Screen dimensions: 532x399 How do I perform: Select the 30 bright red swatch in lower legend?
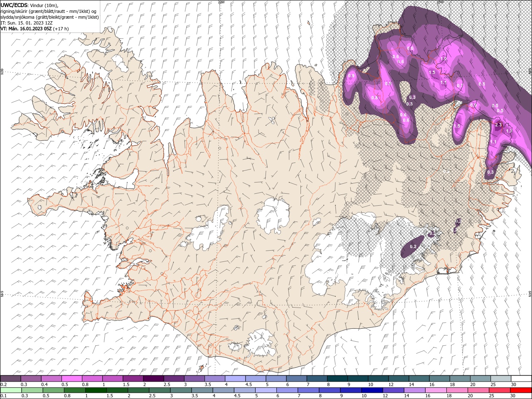(x=521, y=390)
